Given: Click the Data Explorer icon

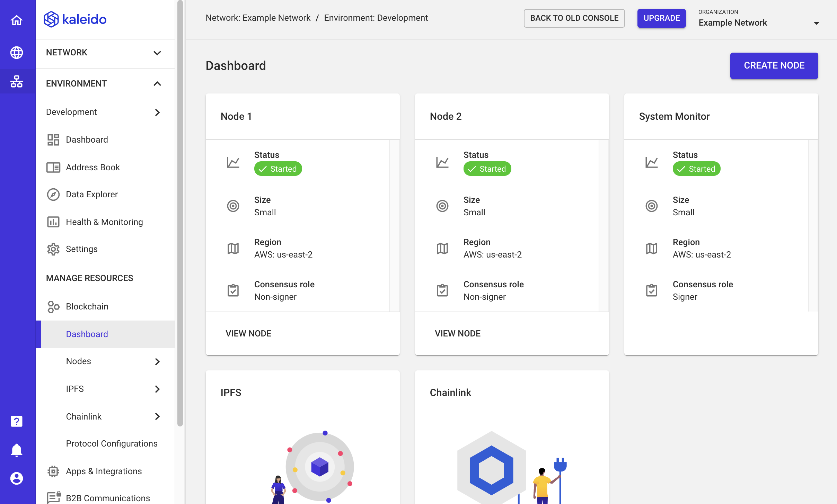Looking at the screenshot, I should (53, 195).
